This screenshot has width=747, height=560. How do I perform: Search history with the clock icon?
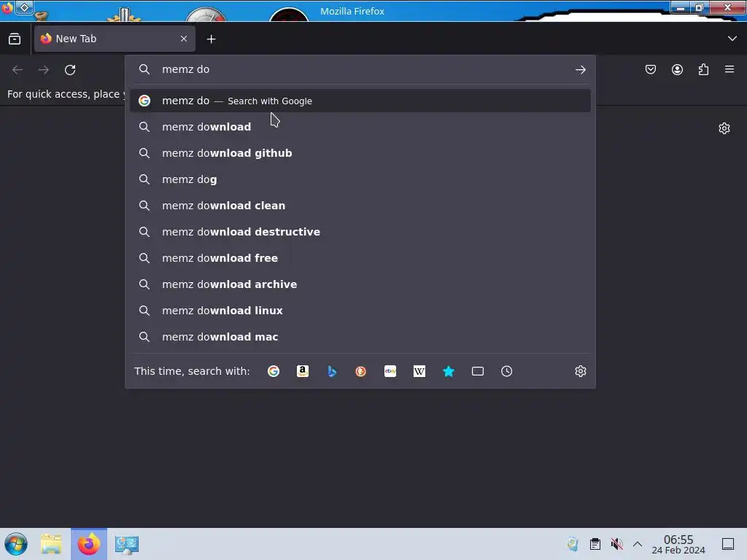[x=506, y=371]
